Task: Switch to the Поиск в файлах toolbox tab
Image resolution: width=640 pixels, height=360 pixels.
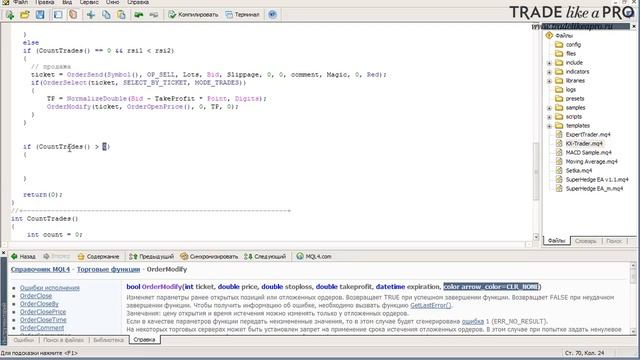Action: point(63,340)
